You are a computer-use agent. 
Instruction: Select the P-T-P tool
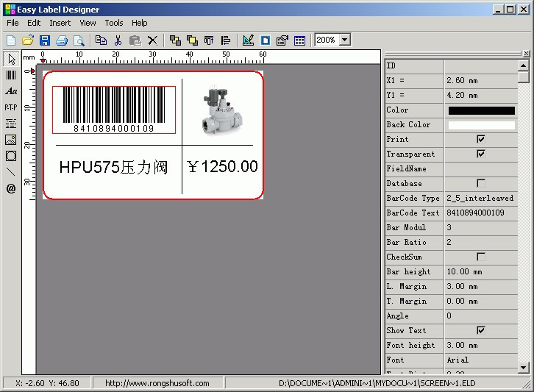[x=11, y=107]
